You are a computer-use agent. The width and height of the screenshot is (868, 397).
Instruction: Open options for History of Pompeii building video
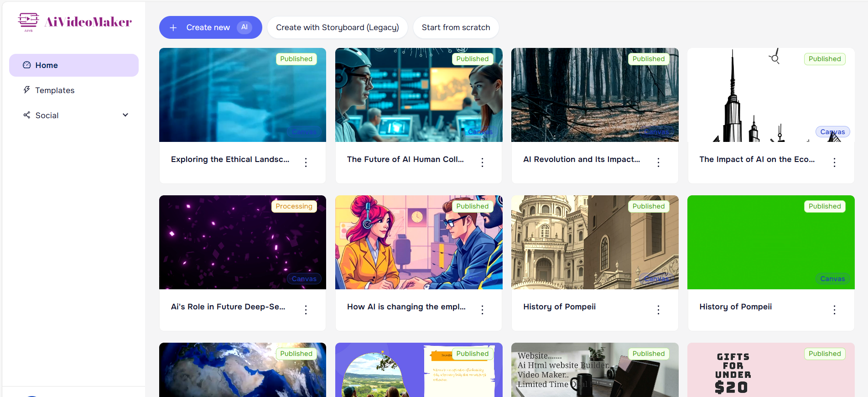point(658,310)
